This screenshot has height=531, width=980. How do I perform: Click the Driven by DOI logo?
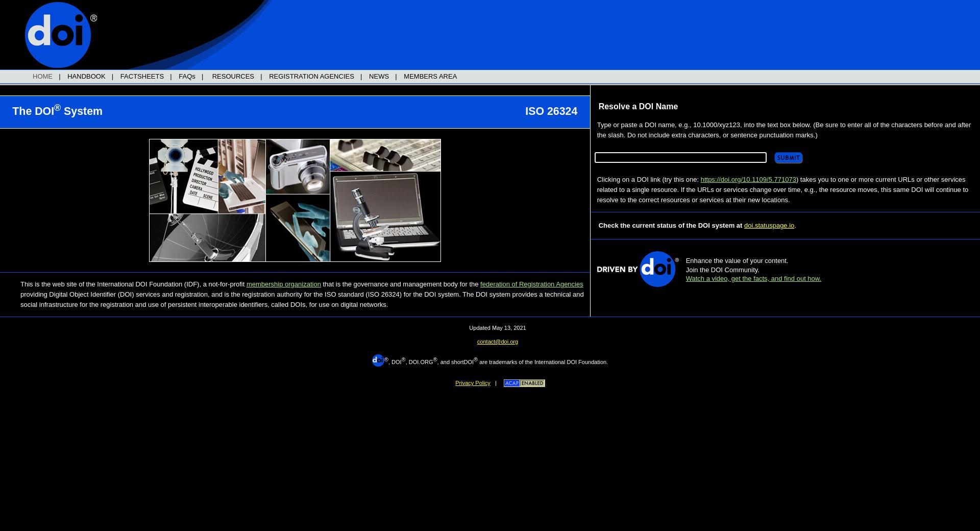[x=638, y=269]
